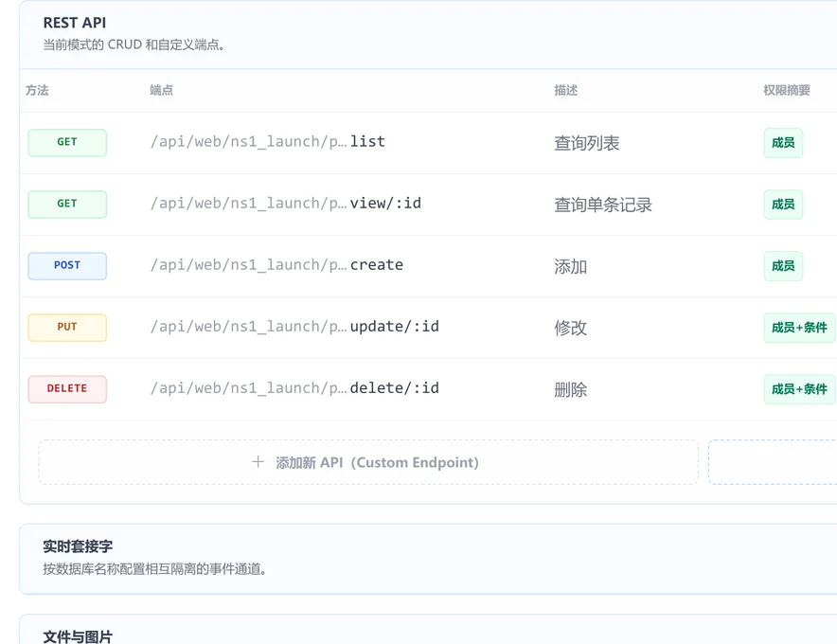Click the 描述 column header
837x644 pixels.
click(566, 90)
